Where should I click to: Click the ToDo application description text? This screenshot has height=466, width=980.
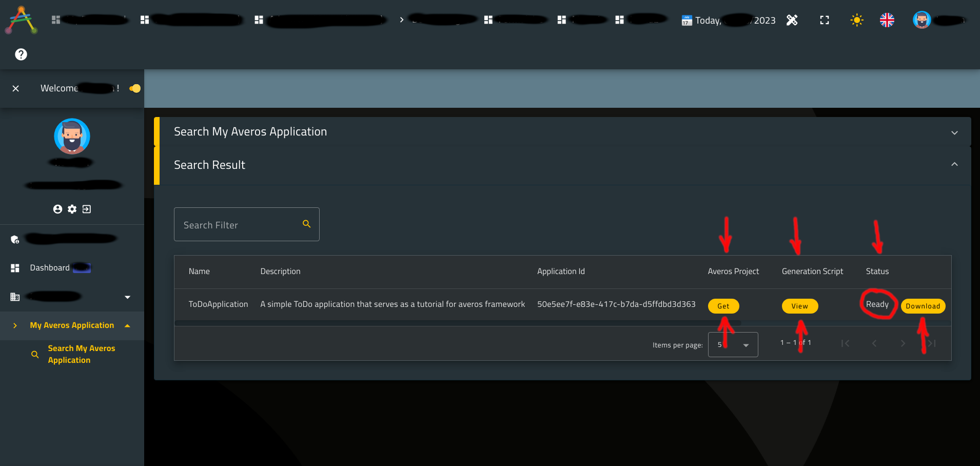pyautogui.click(x=393, y=304)
